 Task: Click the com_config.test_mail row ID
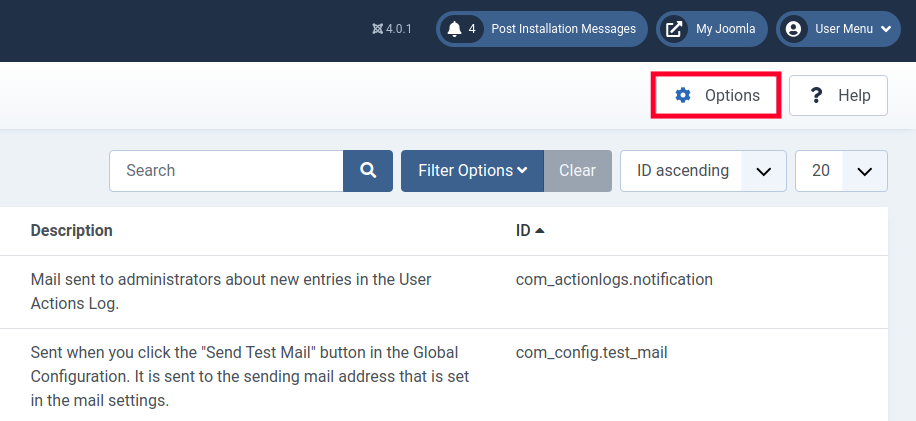(591, 352)
